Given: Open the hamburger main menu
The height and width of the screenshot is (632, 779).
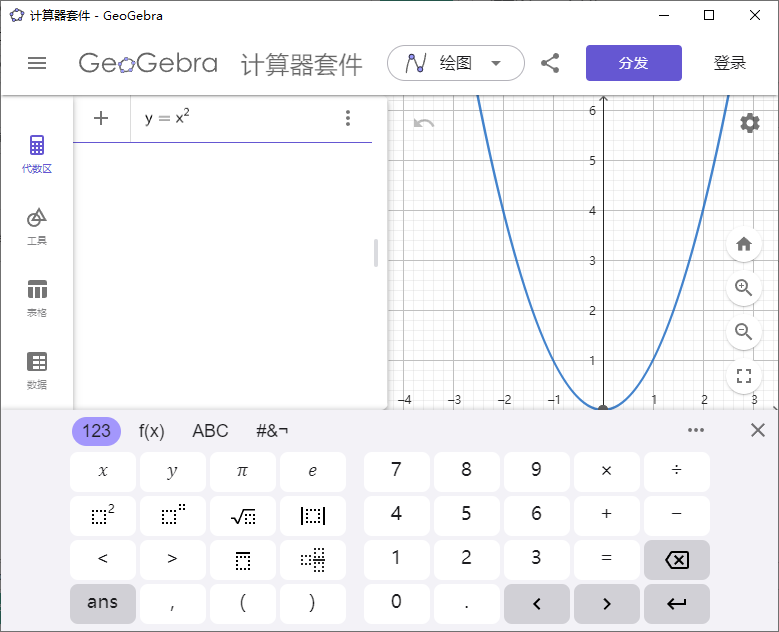Looking at the screenshot, I should [x=37, y=63].
